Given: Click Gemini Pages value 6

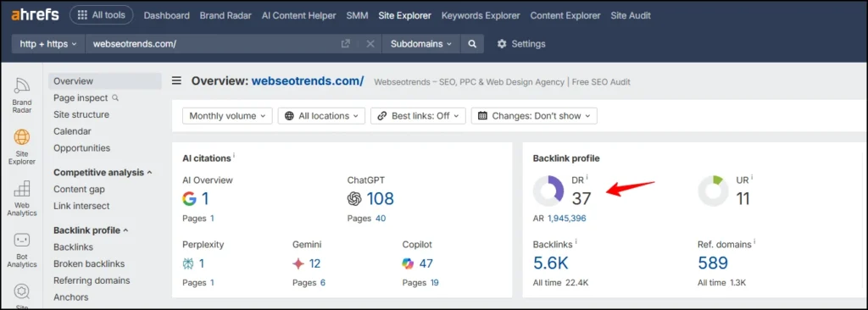Looking at the screenshot, I should coord(323,283).
